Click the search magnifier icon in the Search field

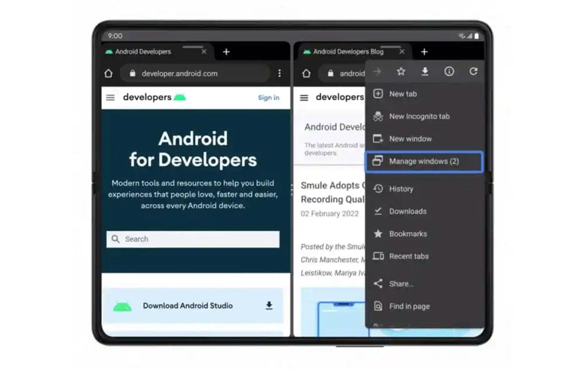[115, 239]
